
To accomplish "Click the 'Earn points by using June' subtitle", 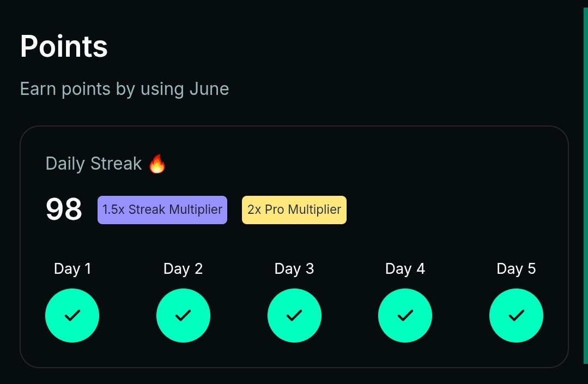I will [124, 89].
